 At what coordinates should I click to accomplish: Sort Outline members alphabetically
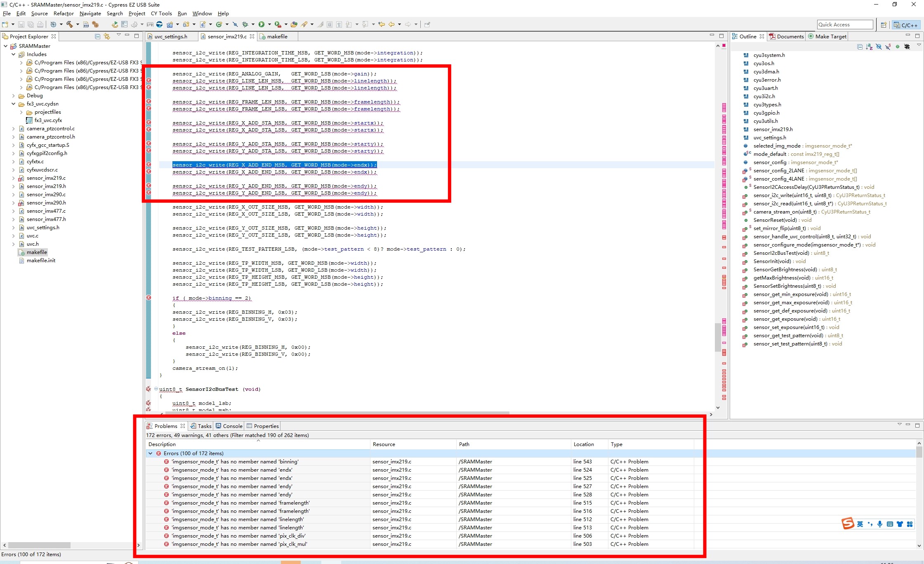click(869, 47)
